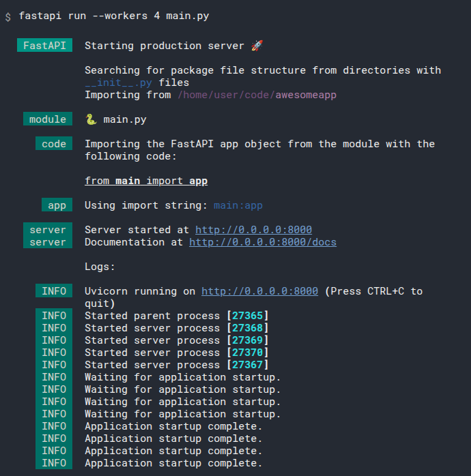Click the snake icon beside main.py
Viewport: 471px width, 476px height.
click(x=91, y=119)
